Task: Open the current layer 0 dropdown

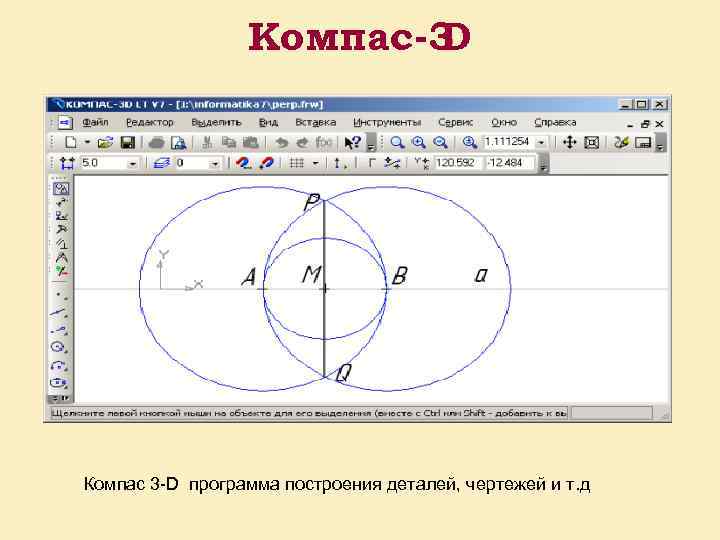Action: [214, 163]
